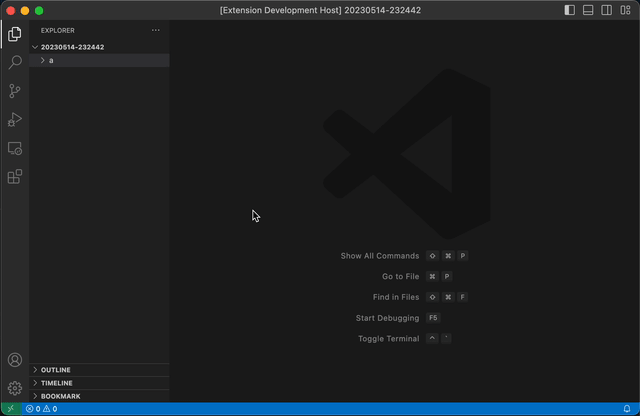The width and height of the screenshot is (640, 416).
Task: Close the window with red button
Action: click(x=11, y=11)
